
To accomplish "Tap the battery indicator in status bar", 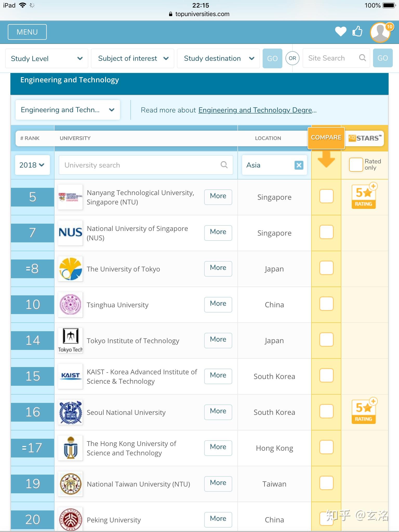I will coord(389,5).
